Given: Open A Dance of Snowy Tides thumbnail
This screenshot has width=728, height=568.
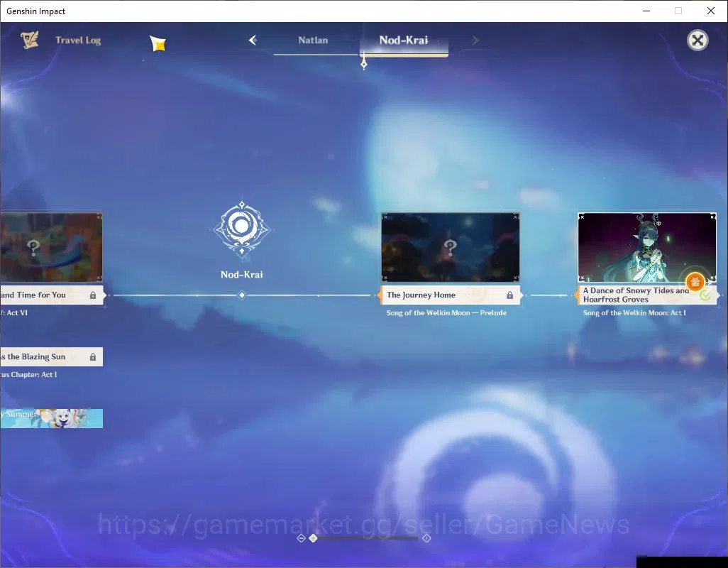Looking at the screenshot, I should pyautogui.click(x=646, y=247).
